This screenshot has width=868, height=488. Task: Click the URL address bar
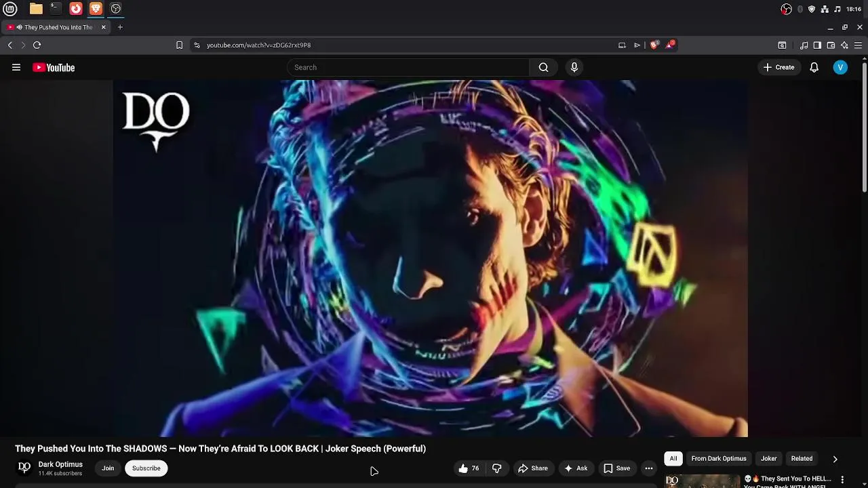pyautogui.click(x=407, y=45)
